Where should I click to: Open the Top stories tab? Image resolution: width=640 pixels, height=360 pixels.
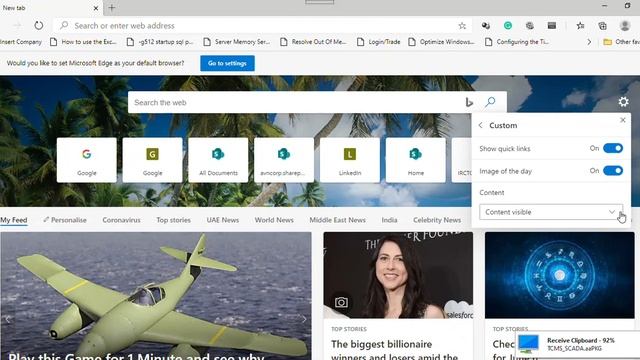click(x=173, y=220)
